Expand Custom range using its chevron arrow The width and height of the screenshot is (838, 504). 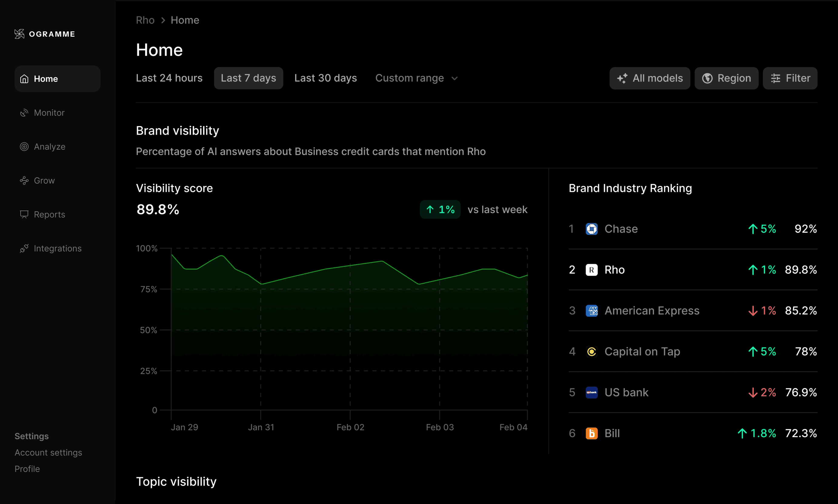pyautogui.click(x=454, y=79)
